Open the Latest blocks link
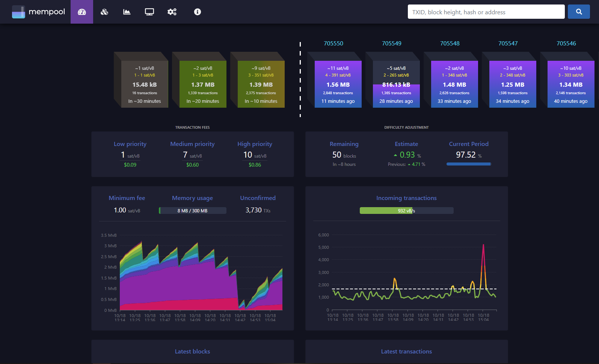 [x=192, y=352]
